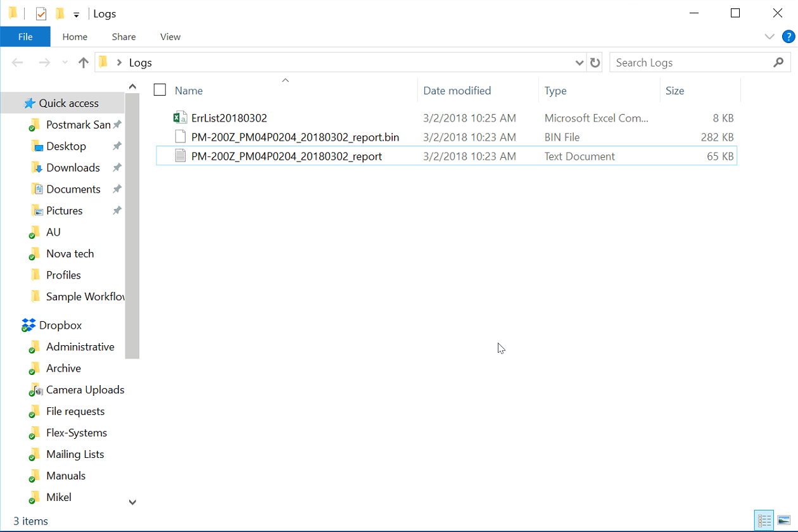Click the Dropbox logo icon in navigation pane

(28, 326)
